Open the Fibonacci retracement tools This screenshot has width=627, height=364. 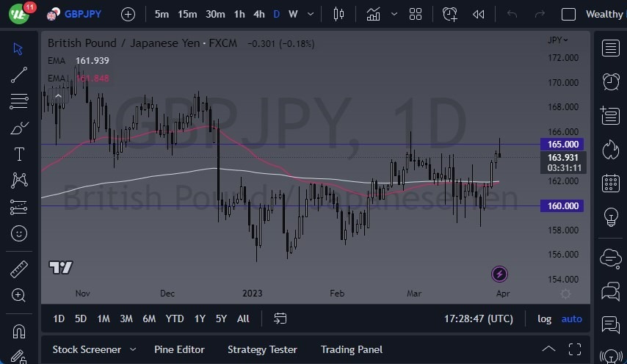(19, 101)
